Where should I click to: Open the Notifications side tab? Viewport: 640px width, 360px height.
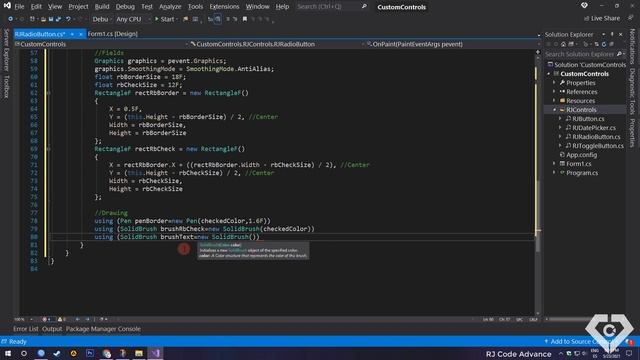pyautogui.click(x=632, y=46)
